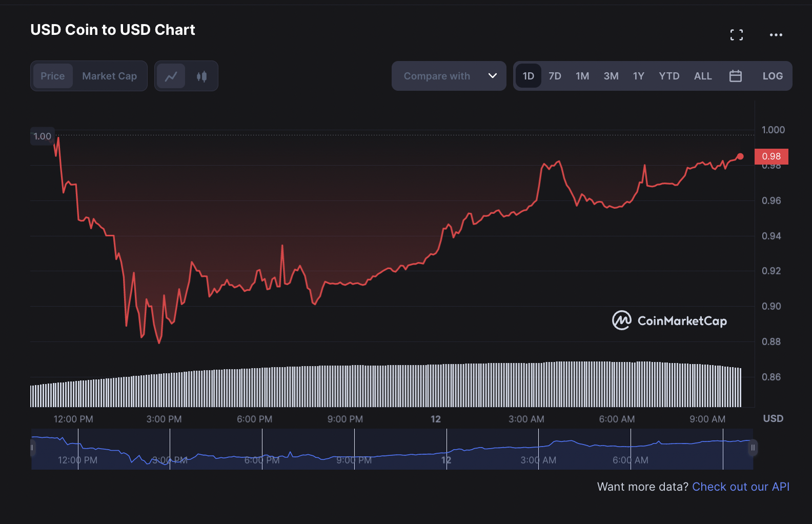The image size is (812, 524).
Task: Click the CoinMarketCap logo watermark
Action: point(669,320)
